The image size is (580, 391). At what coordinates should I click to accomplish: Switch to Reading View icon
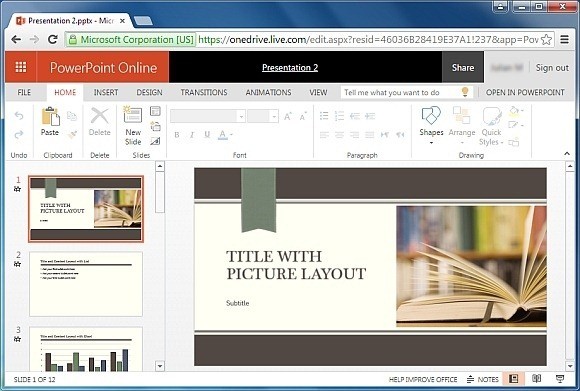[x=536, y=378]
